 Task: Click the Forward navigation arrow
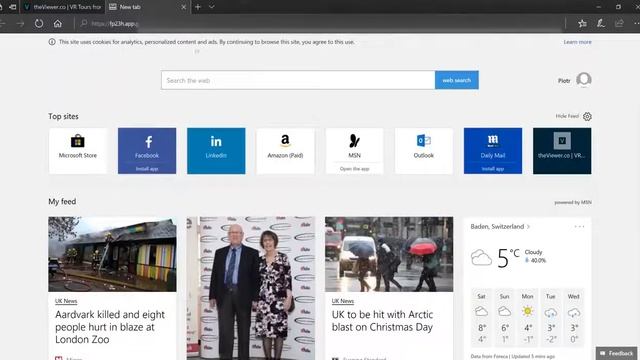point(20,24)
